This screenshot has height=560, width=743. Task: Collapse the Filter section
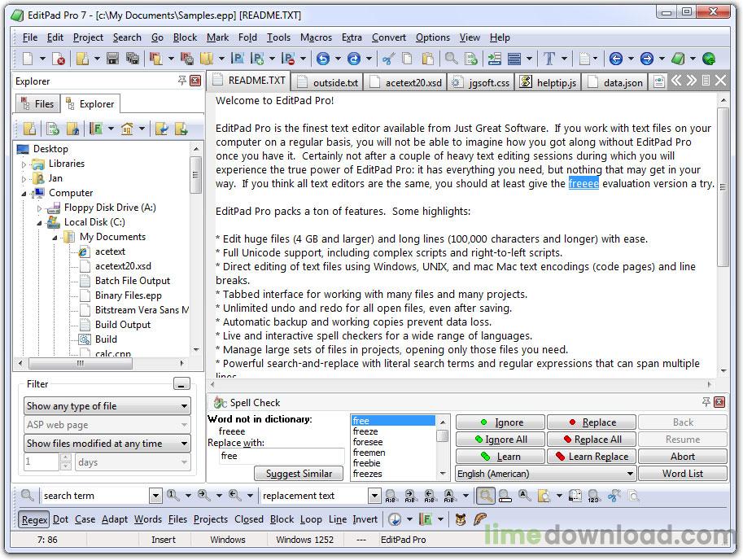(181, 383)
